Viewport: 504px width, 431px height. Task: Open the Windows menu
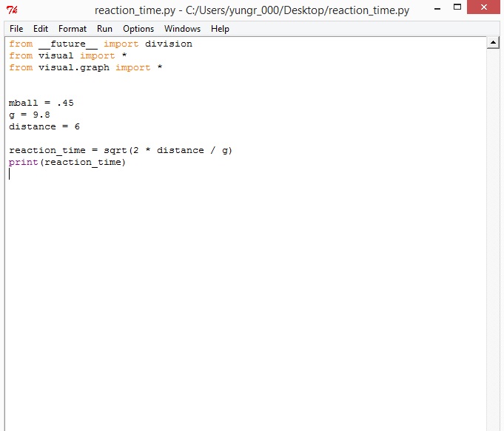[182, 29]
